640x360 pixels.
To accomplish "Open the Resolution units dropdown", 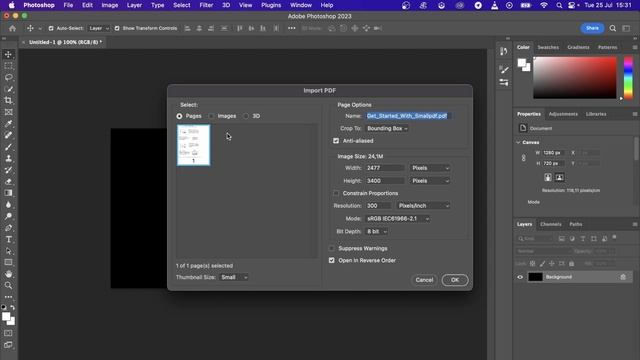I will pos(423,206).
